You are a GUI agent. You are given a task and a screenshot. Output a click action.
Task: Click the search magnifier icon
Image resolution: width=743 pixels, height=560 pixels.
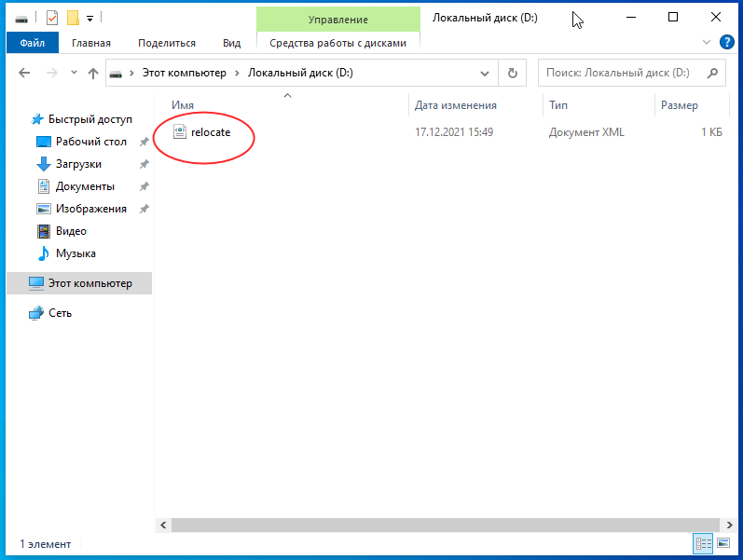[712, 73]
